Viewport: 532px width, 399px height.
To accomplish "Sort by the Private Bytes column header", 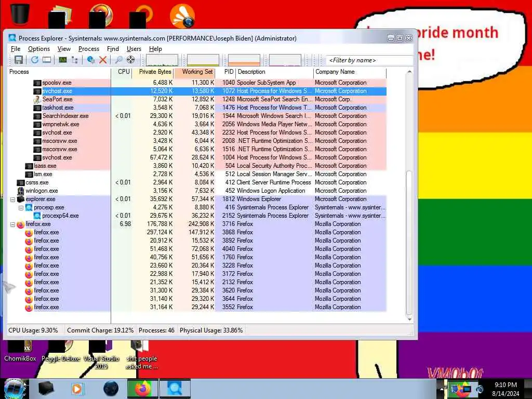I will coord(153,72).
